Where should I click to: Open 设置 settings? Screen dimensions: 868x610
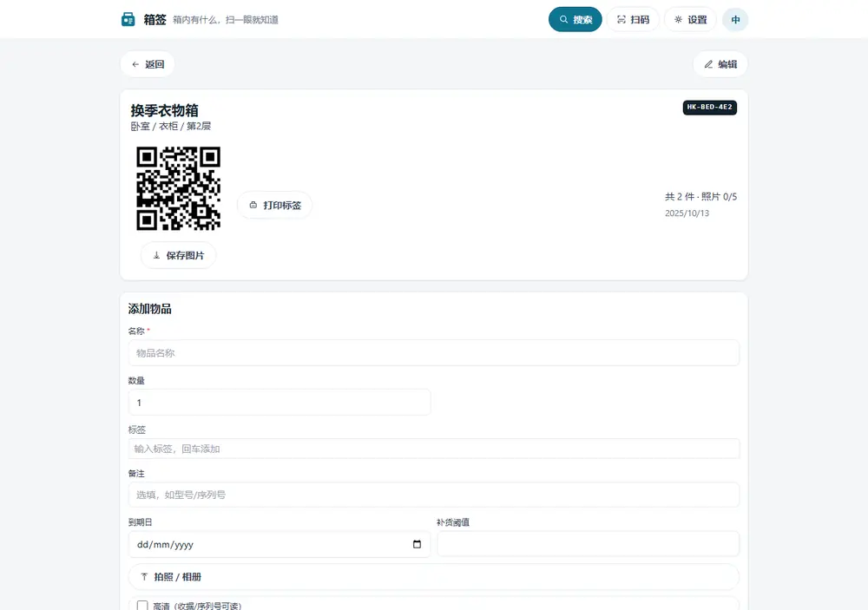coord(690,19)
